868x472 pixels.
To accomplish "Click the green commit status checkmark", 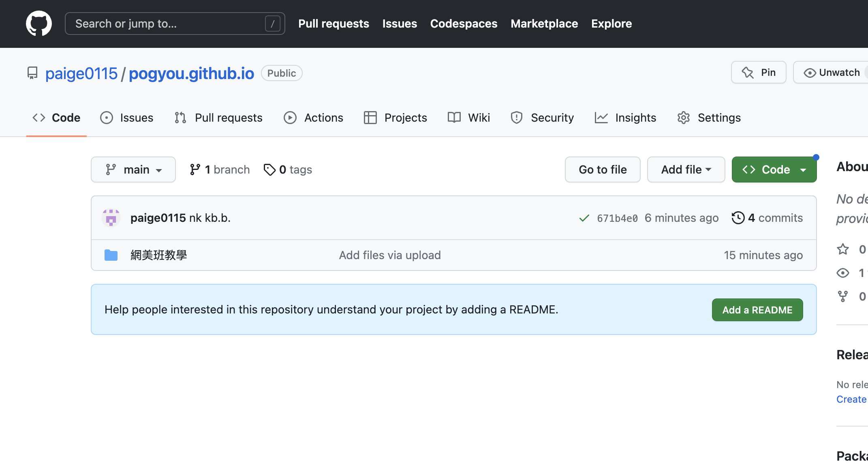I will click(584, 218).
